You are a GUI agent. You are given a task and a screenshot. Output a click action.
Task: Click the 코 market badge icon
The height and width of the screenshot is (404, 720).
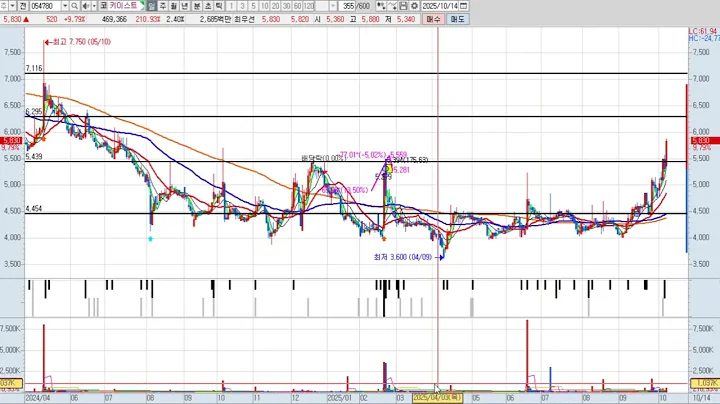103,6
